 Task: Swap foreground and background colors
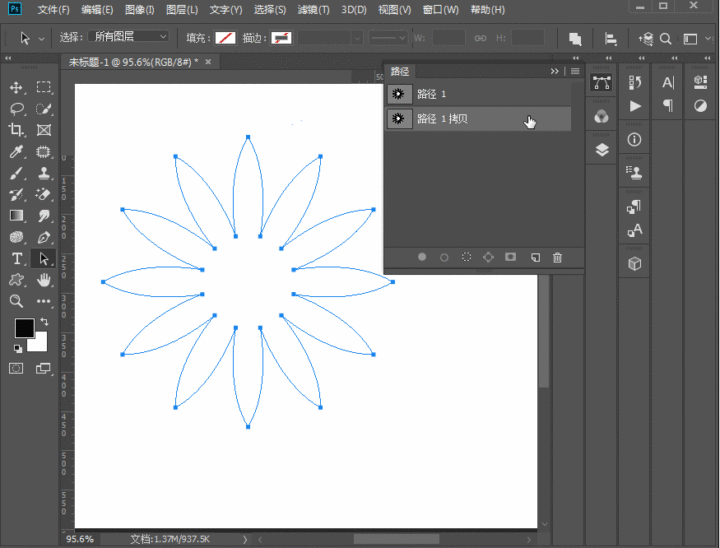(44, 321)
